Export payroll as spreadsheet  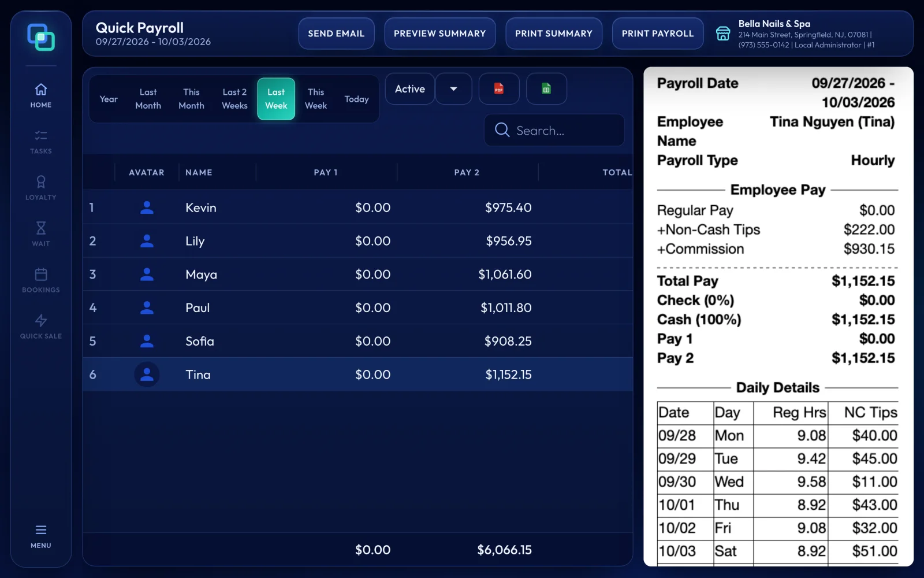pyautogui.click(x=546, y=88)
